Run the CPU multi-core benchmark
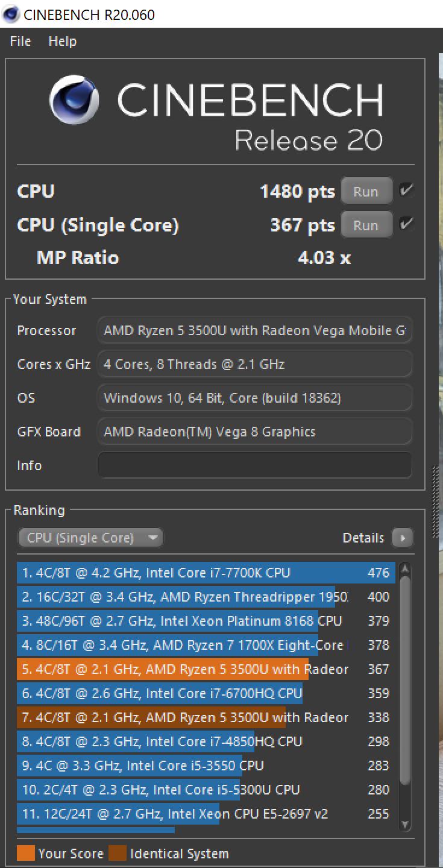443x868 pixels. click(x=366, y=191)
